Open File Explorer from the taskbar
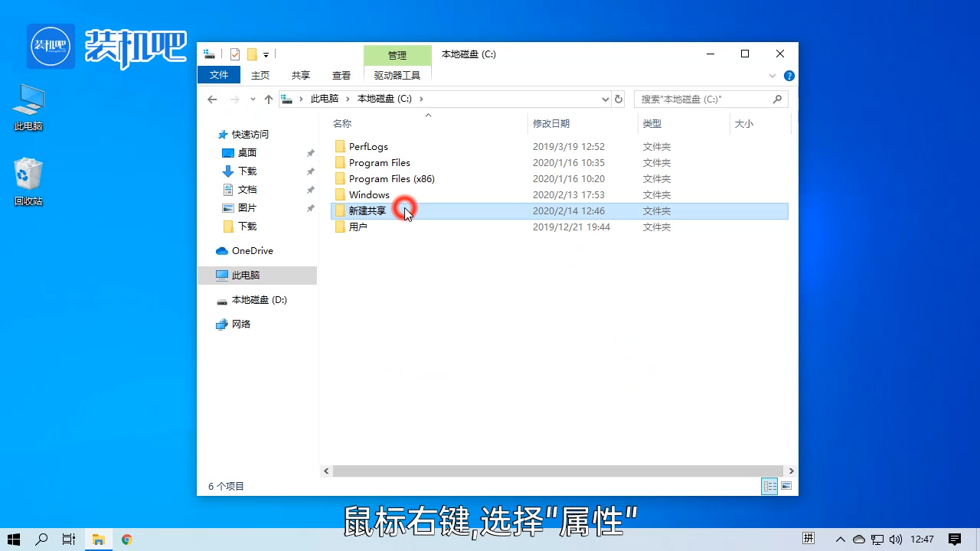Viewport: 980px width, 551px height. point(98,539)
